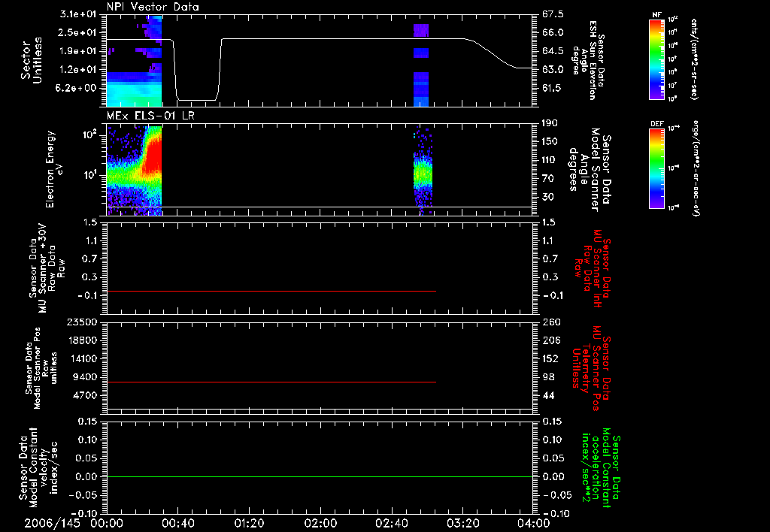
Task: Click the 'cnts/(cm**2-sr-sec)' units label
Action: (694, 59)
